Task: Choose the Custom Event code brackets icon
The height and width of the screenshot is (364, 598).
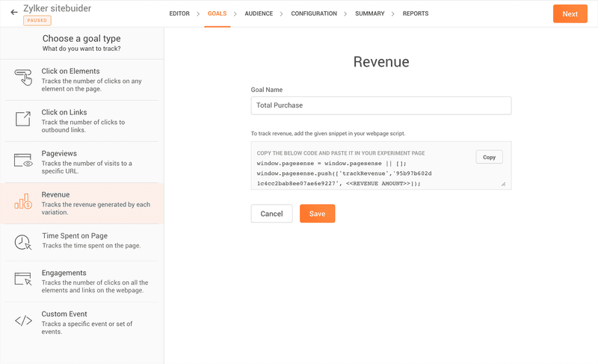Action: [x=24, y=321]
